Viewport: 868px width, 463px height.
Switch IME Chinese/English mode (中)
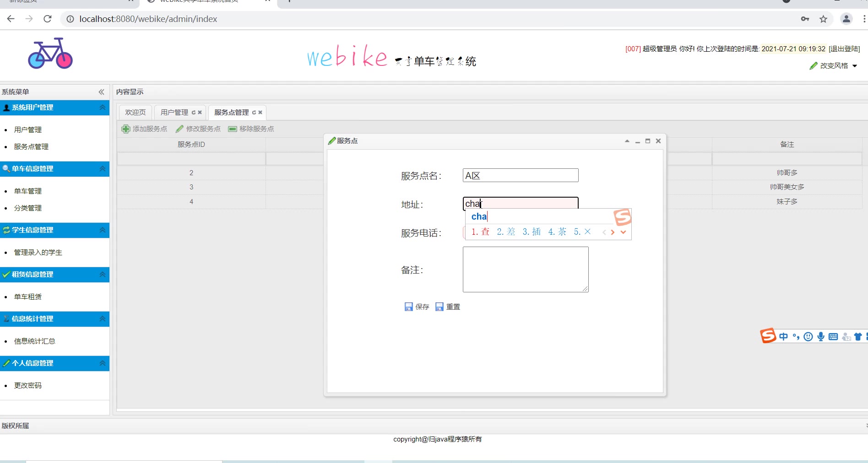[x=784, y=337]
